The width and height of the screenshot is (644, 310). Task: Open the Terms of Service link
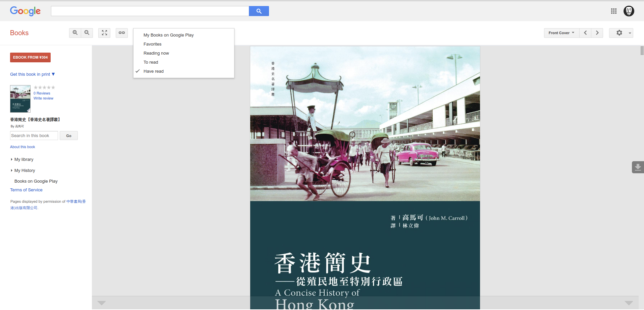tap(26, 190)
